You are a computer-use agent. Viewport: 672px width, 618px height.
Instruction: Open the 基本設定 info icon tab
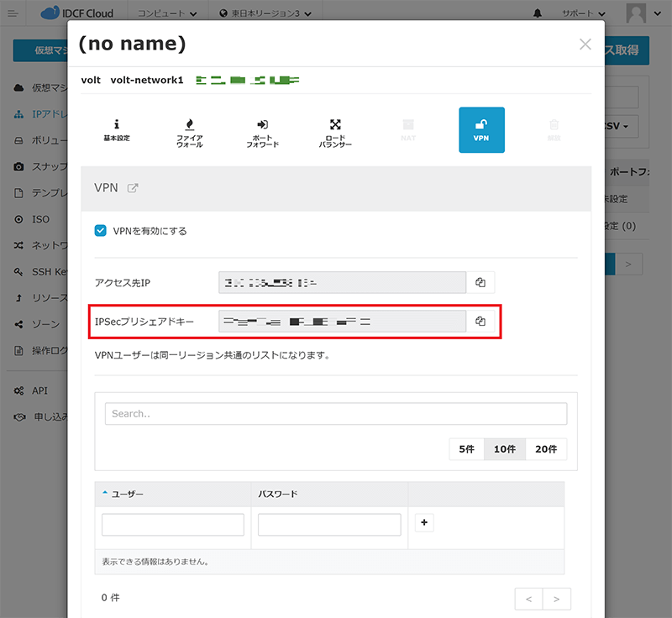click(x=117, y=129)
